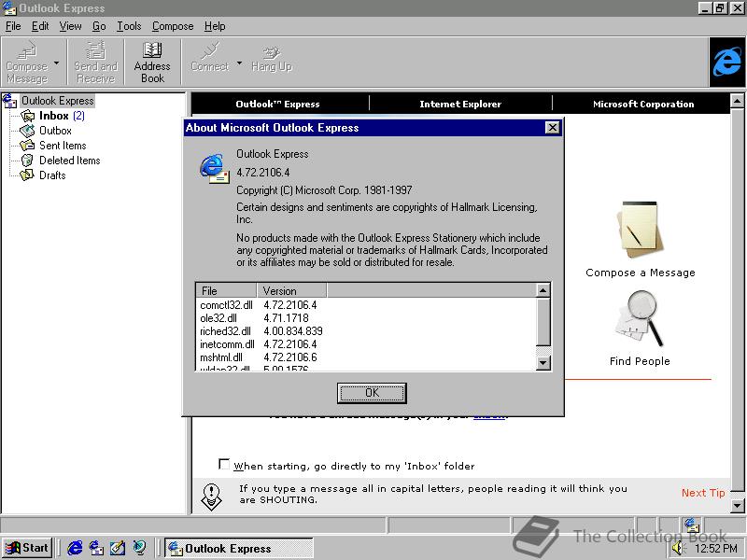This screenshot has width=747, height=560.
Task: Select the Outlook Express root folder icon
Action: point(9,101)
